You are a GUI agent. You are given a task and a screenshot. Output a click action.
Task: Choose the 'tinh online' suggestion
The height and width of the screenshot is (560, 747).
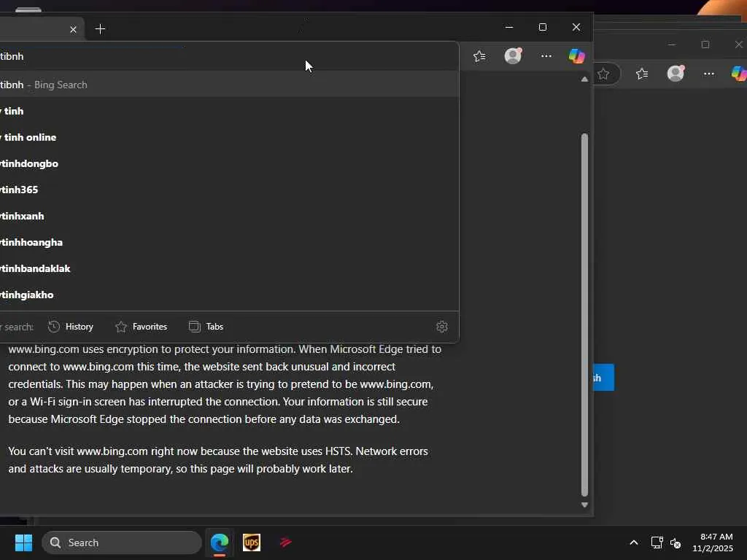point(228,137)
